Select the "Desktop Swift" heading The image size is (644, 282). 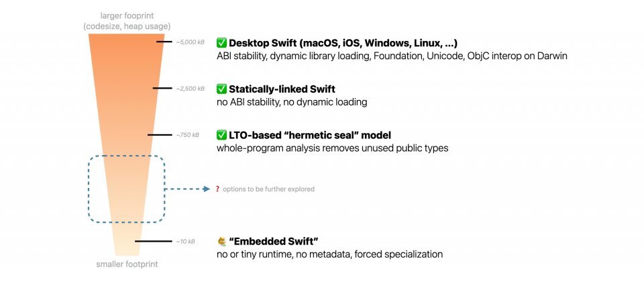(343, 43)
